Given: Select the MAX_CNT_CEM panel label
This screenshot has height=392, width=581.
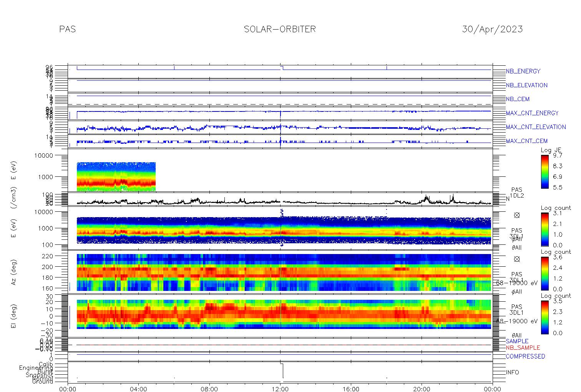Looking at the screenshot, I should click(527, 141).
